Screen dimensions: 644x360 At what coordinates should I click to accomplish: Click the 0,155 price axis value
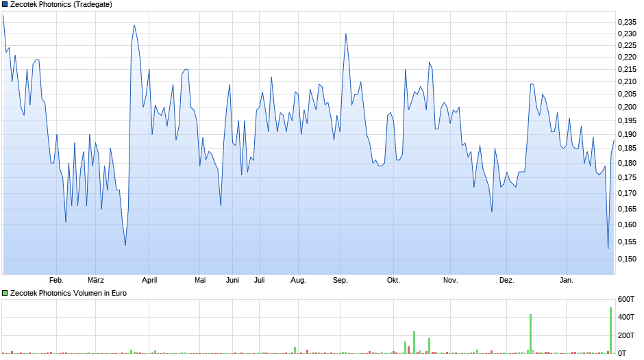[x=627, y=242]
